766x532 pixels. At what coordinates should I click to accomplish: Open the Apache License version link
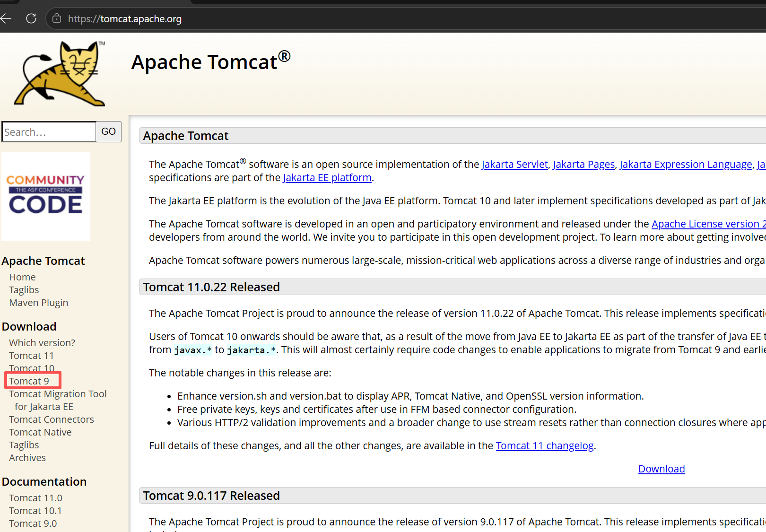[x=709, y=224]
